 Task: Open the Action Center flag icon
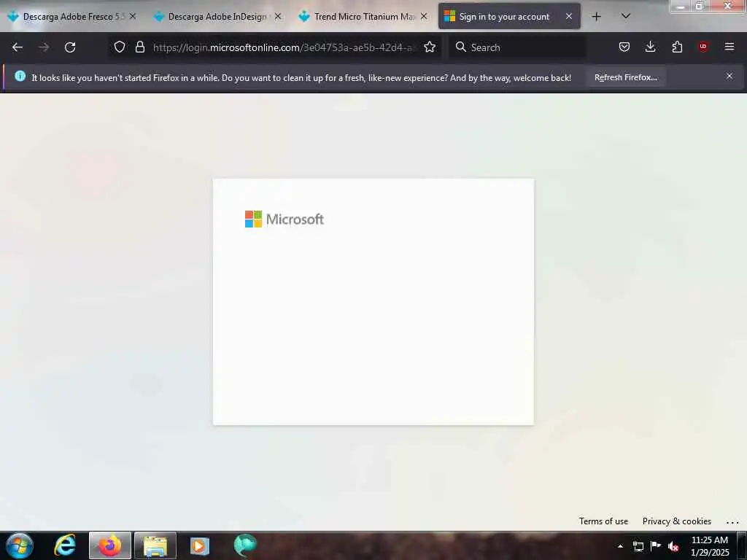tap(656, 545)
